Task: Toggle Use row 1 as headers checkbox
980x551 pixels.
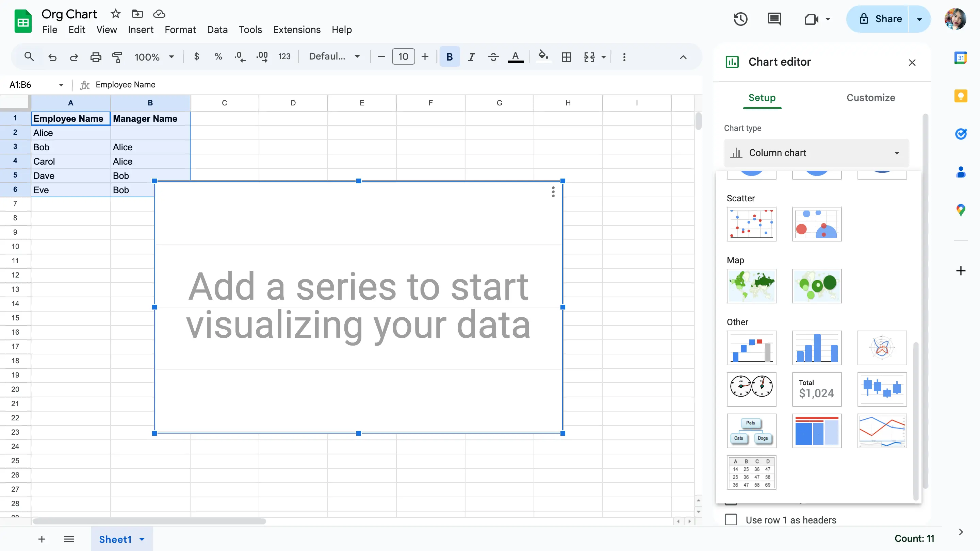Action: [731, 520]
